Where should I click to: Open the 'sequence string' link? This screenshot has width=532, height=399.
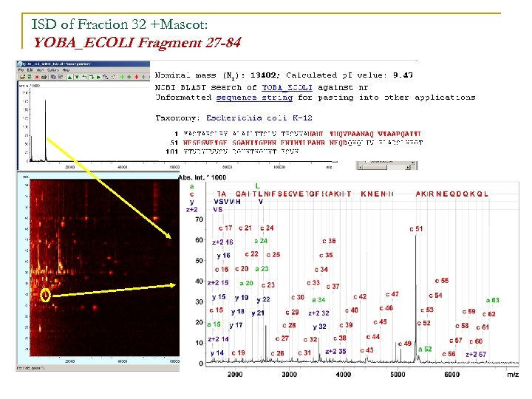254,98
